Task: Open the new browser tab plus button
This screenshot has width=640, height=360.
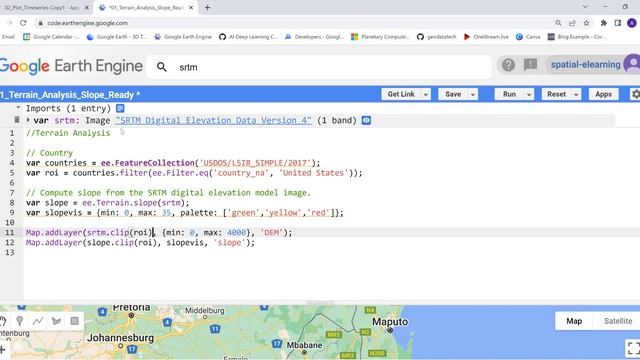Action: pos(207,7)
